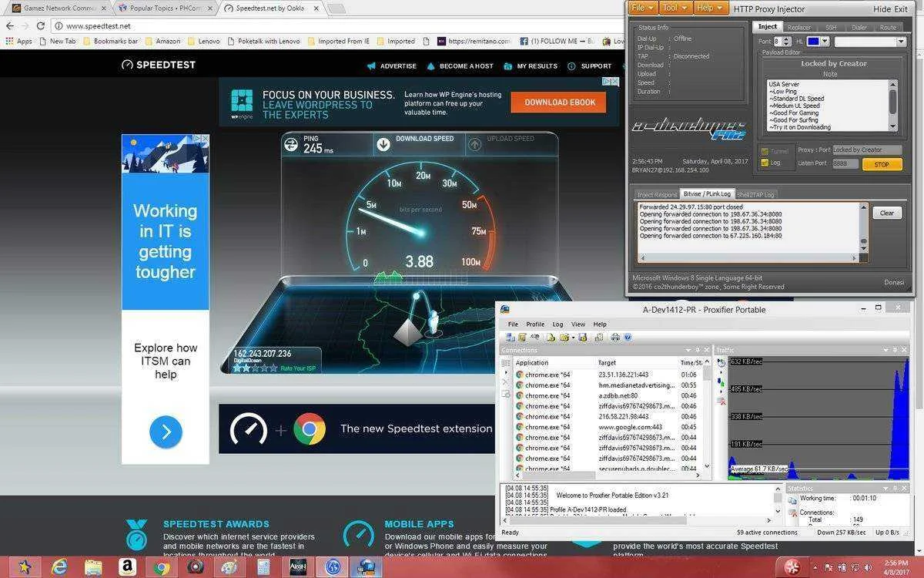Screen dimensions: 924x578
Task: Click the Traffic pane red X clear icon
Action: click(721, 401)
